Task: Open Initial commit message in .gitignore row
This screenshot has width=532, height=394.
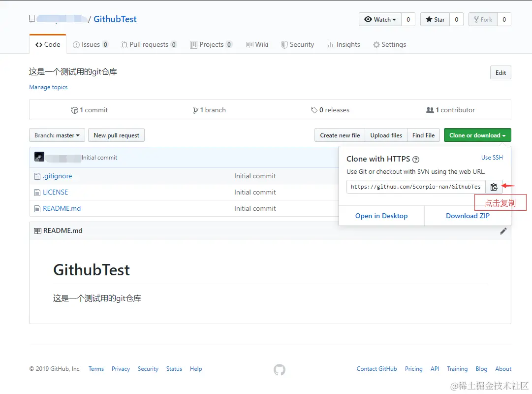Action: pos(255,176)
